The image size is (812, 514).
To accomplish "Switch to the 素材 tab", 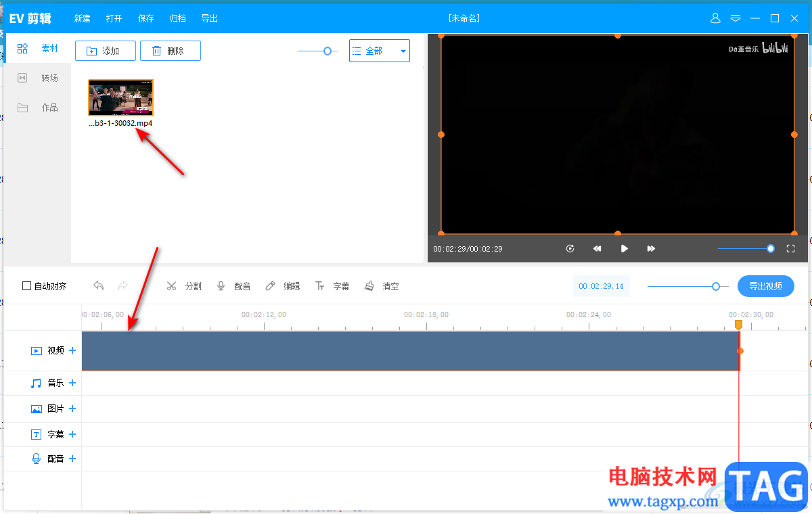I will coord(38,49).
